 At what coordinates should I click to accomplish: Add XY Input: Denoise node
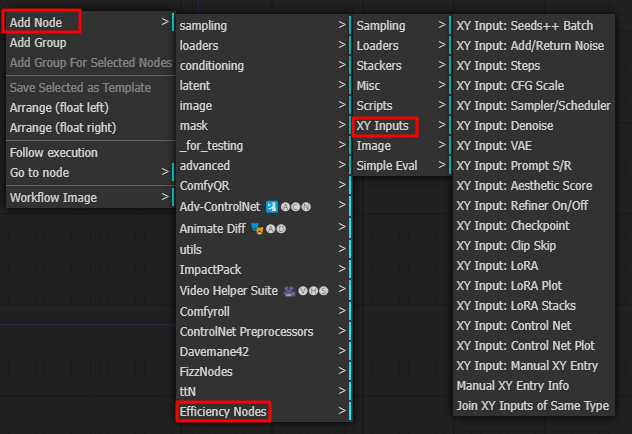(534, 126)
